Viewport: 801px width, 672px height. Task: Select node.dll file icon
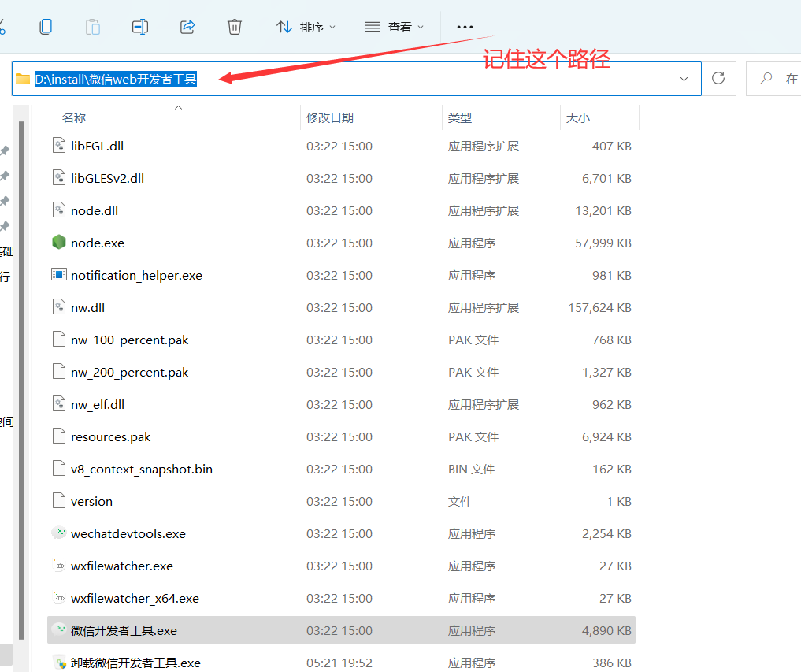coord(59,210)
